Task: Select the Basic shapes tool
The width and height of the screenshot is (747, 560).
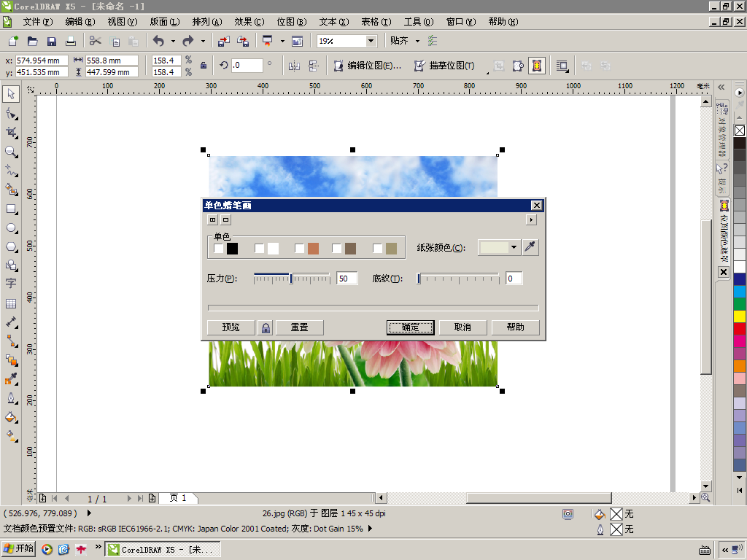Action: tap(11, 265)
